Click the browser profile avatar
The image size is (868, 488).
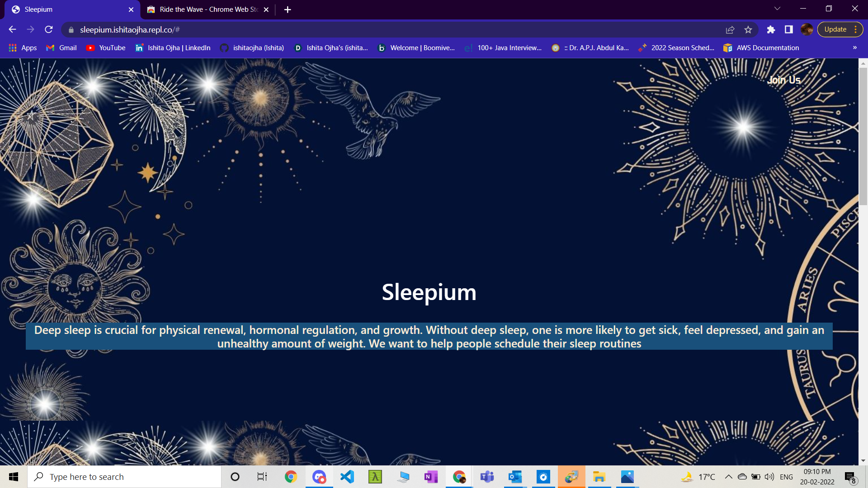[807, 29]
